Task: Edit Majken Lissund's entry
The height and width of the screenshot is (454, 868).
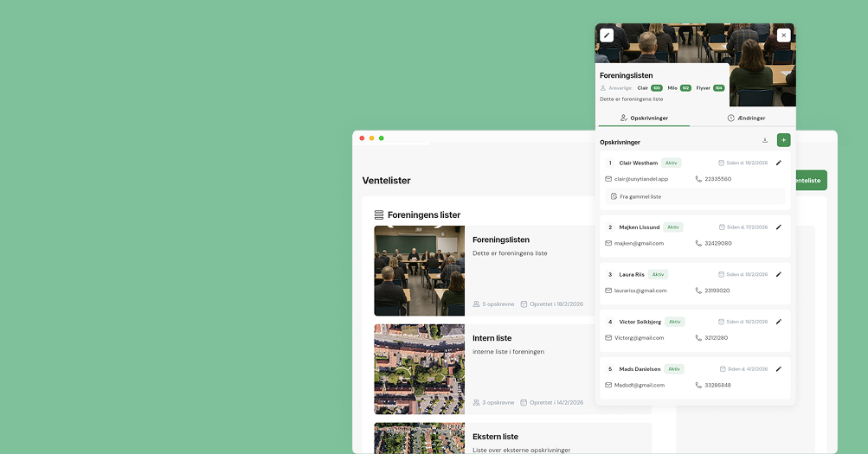Action: click(778, 227)
